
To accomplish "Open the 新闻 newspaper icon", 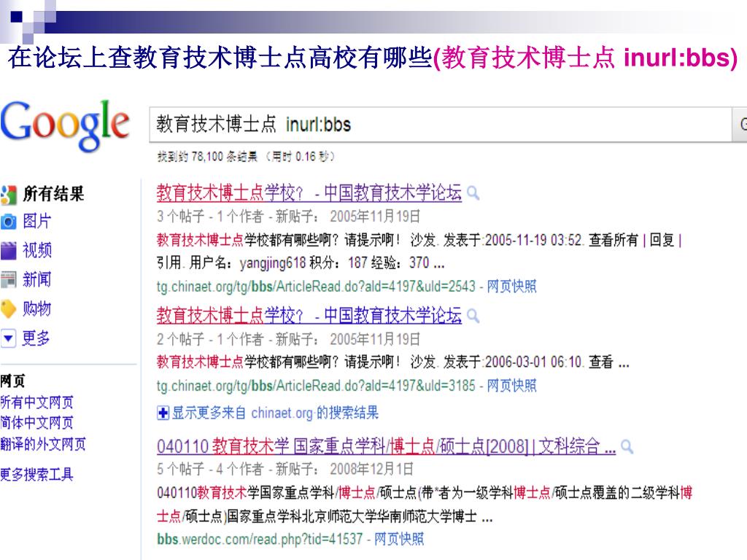I will pyautogui.click(x=9, y=280).
